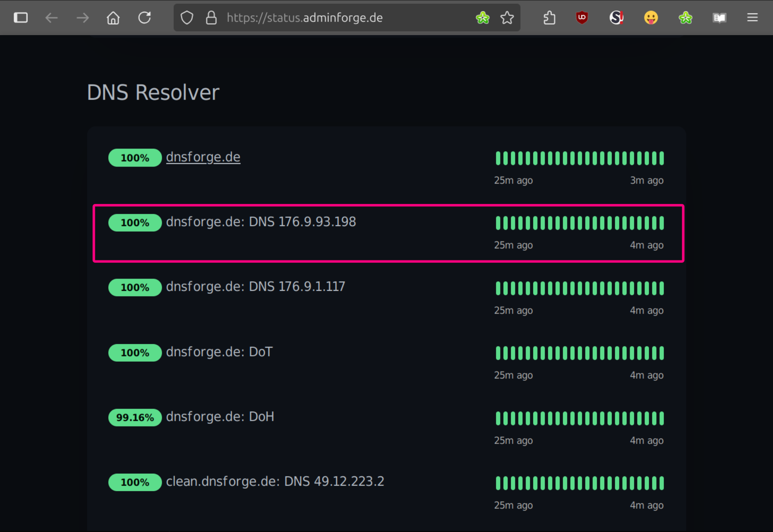Image resolution: width=773 pixels, height=532 pixels.
Task: Click '4m ago' in clean.dnsforge.de row
Action: pyautogui.click(x=646, y=505)
